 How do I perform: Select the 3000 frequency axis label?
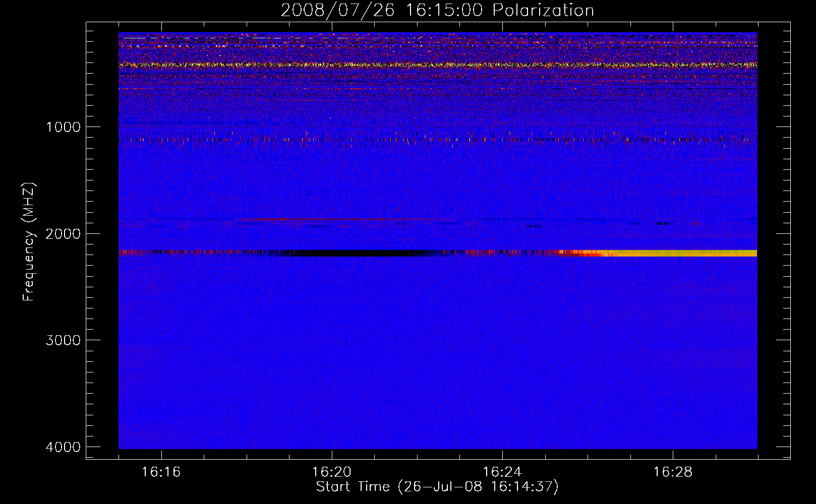click(x=63, y=340)
